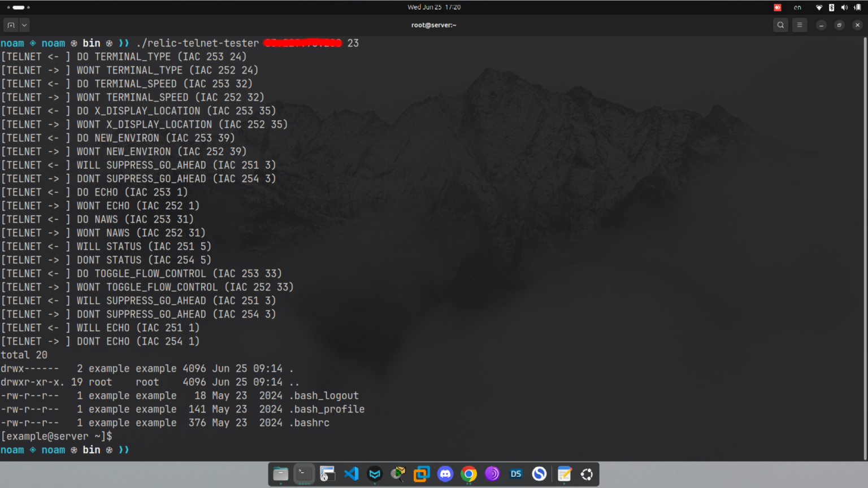
Task: Select the active Terminal icon in the dock
Action: point(304,474)
